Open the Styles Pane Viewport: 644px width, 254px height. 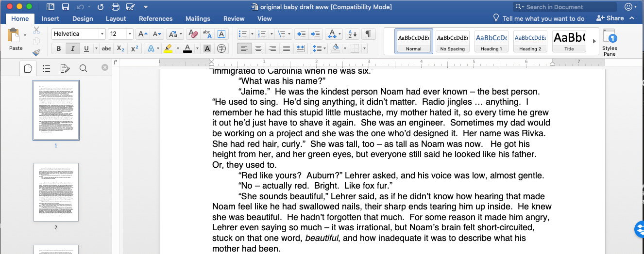pyautogui.click(x=610, y=42)
